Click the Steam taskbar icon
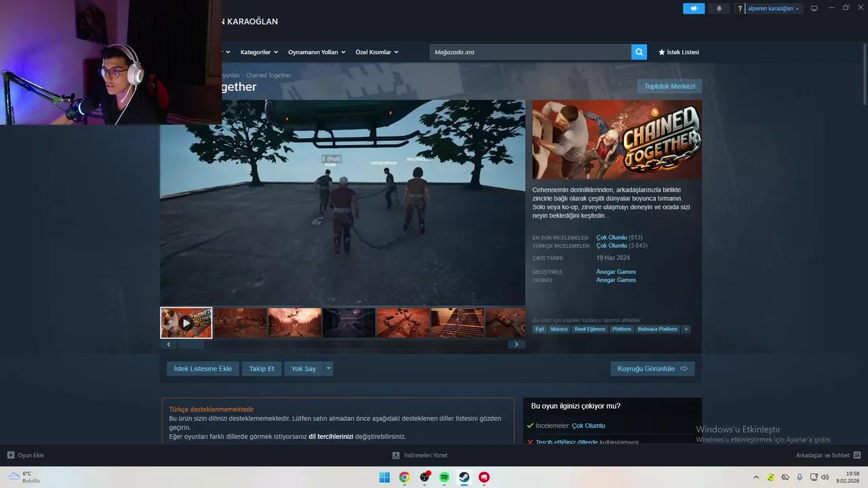The width and height of the screenshot is (868, 488). point(465,477)
